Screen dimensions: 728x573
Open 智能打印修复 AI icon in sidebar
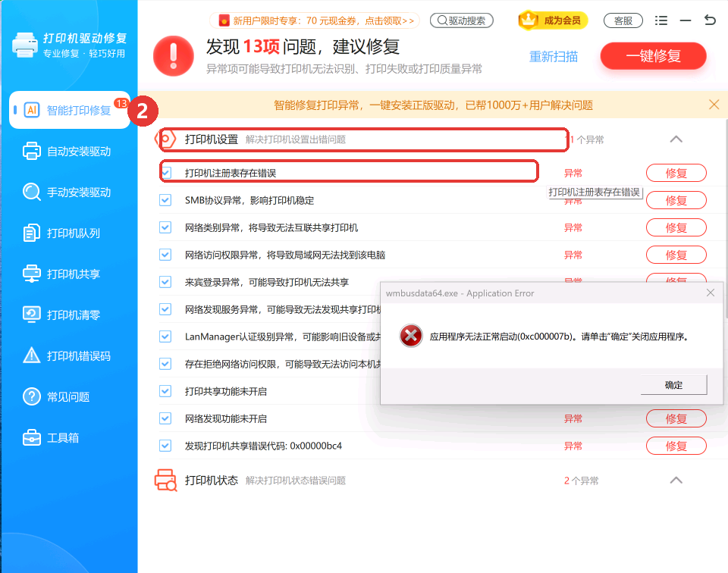point(32,110)
